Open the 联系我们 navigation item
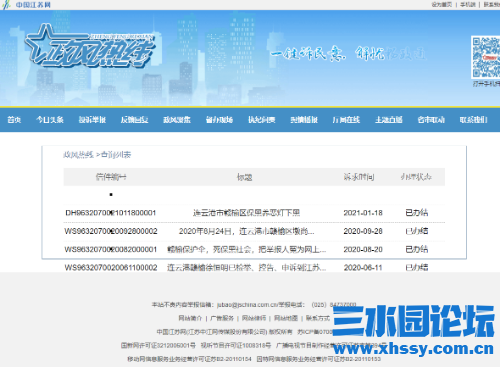The image size is (500, 367). tap(474, 120)
